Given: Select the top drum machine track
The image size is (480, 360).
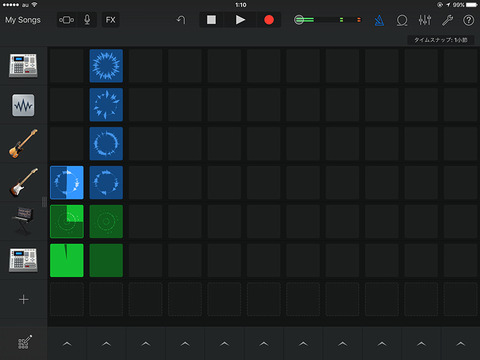Looking at the screenshot, I should pos(23,65).
